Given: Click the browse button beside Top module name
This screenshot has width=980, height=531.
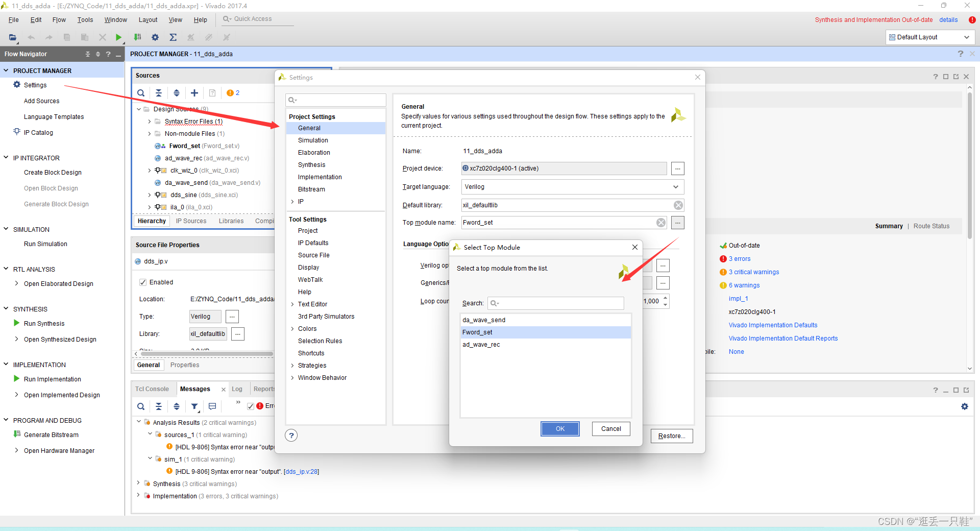Looking at the screenshot, I should coord(678,223).
